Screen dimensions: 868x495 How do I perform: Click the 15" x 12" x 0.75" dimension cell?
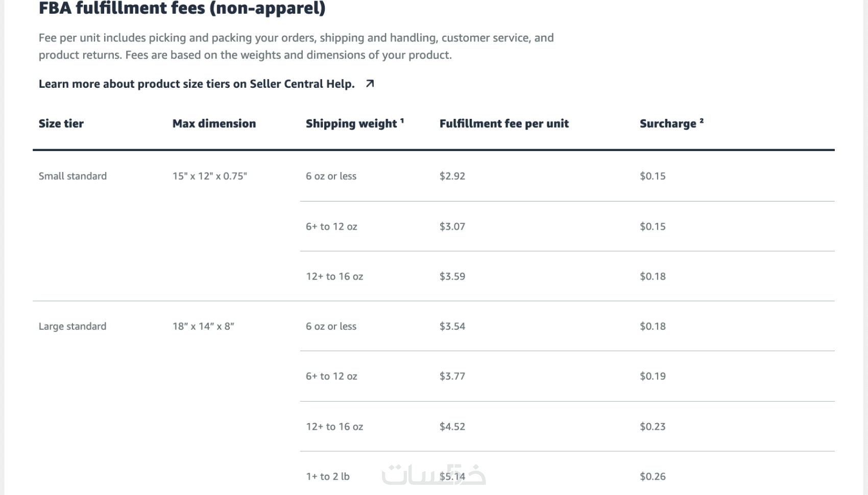[x=209, y=176]
